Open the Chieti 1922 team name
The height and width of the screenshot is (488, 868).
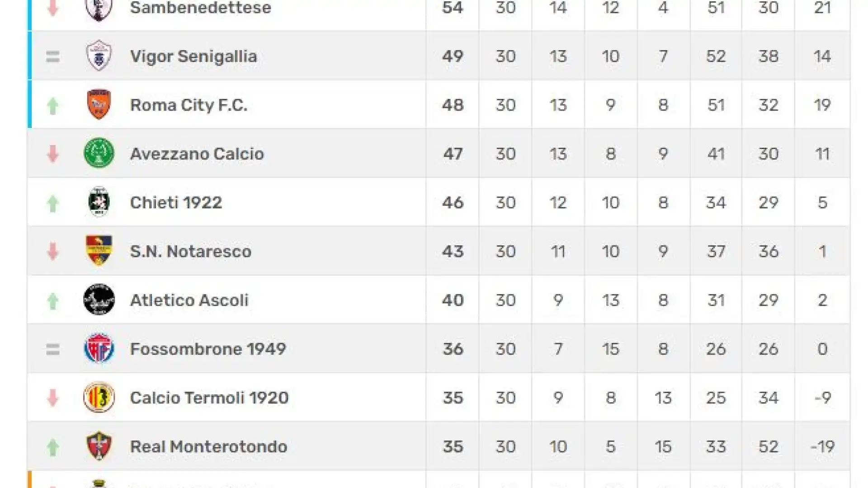[x=176, y=202]
